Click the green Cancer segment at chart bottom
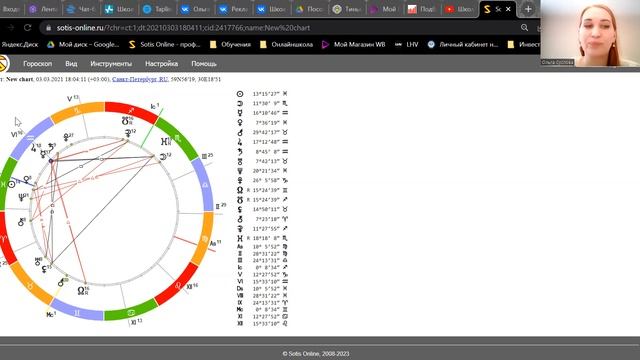 131,312
